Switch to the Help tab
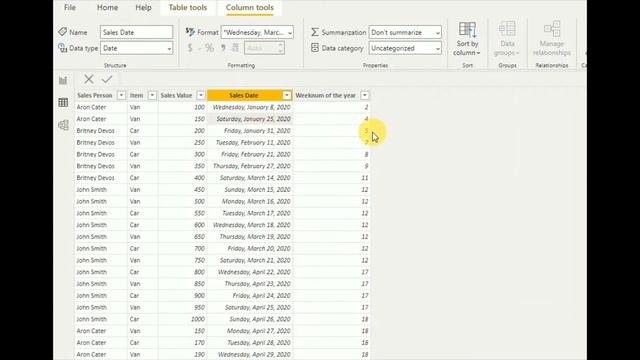This screenshot has width=640, height=360. [143, 7]
